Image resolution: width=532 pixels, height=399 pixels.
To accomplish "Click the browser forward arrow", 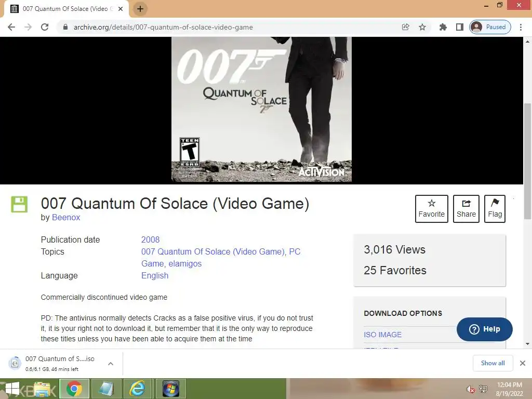I will [28, 27].
